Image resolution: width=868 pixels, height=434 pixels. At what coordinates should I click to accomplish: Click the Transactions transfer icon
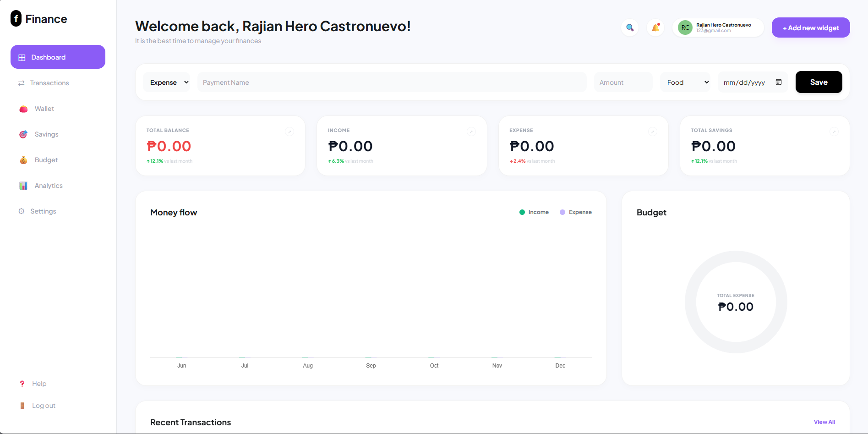(x=21, y=83)
